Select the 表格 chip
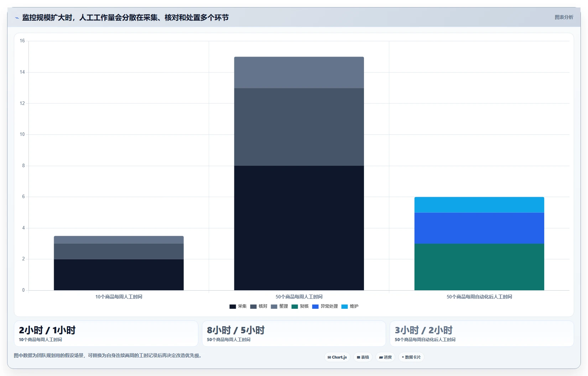588x376 pixels. 363,357
